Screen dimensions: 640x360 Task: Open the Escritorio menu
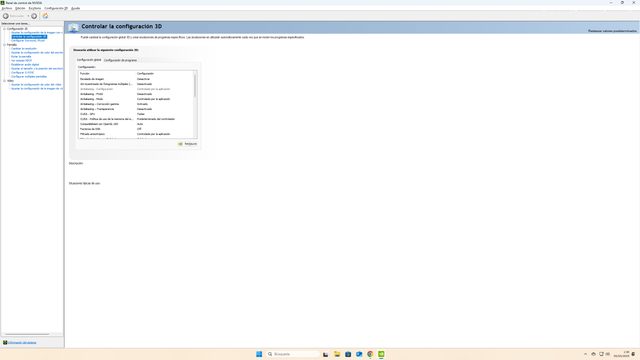point(35,8)
